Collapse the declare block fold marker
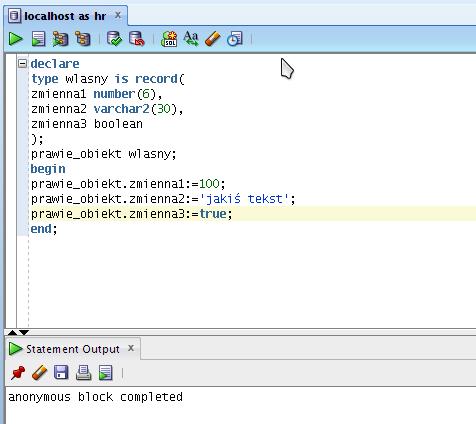 [x=22, y=63]
